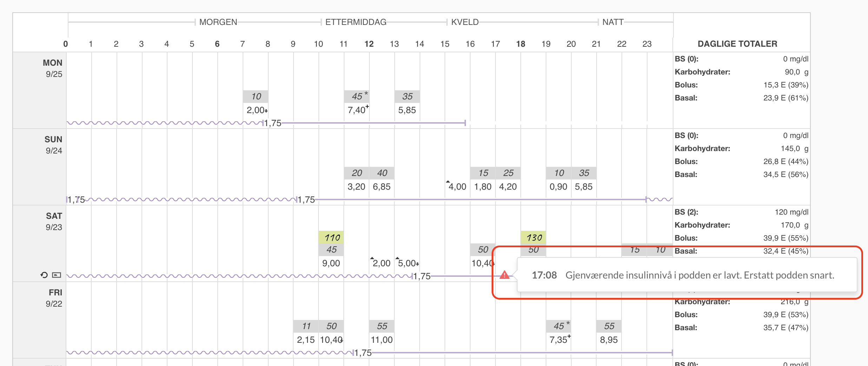Click Friday's Basal total 35,7 E (47%)
This screenshot has height=366, width=868.
pos(786,328)
